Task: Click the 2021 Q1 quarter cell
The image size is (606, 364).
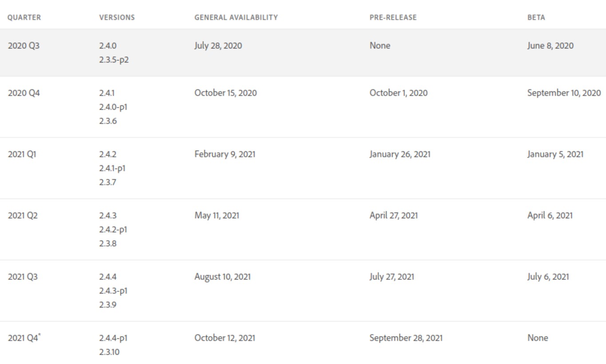Action: (23, 154)
